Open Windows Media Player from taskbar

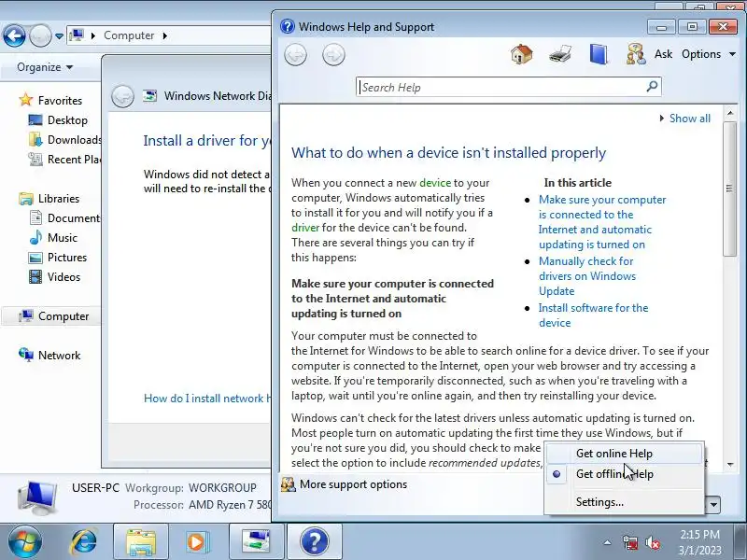pyautogui.click(x=197, y=542)
